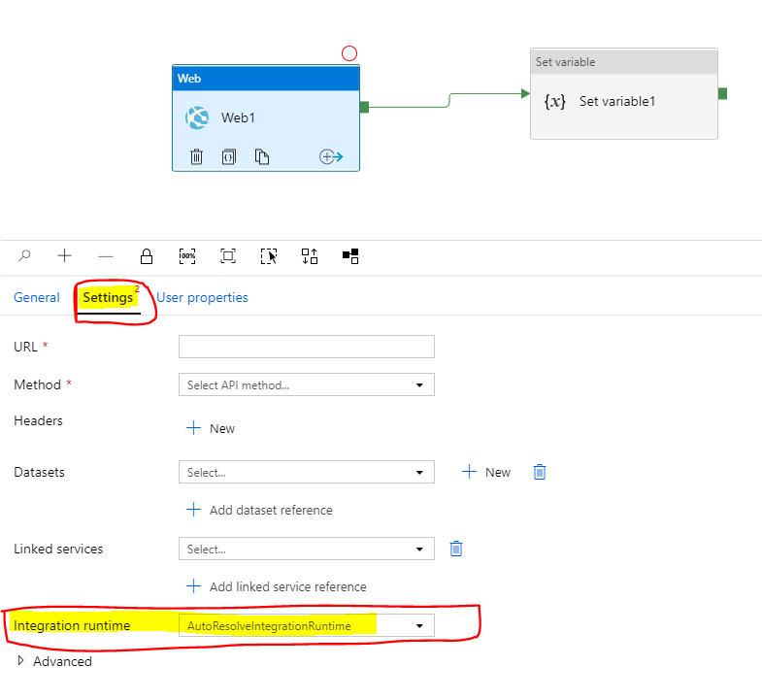Viewport: 762px width, 700px height.
Task: Open canvas search magnifier icon
Action: point(24,255)
